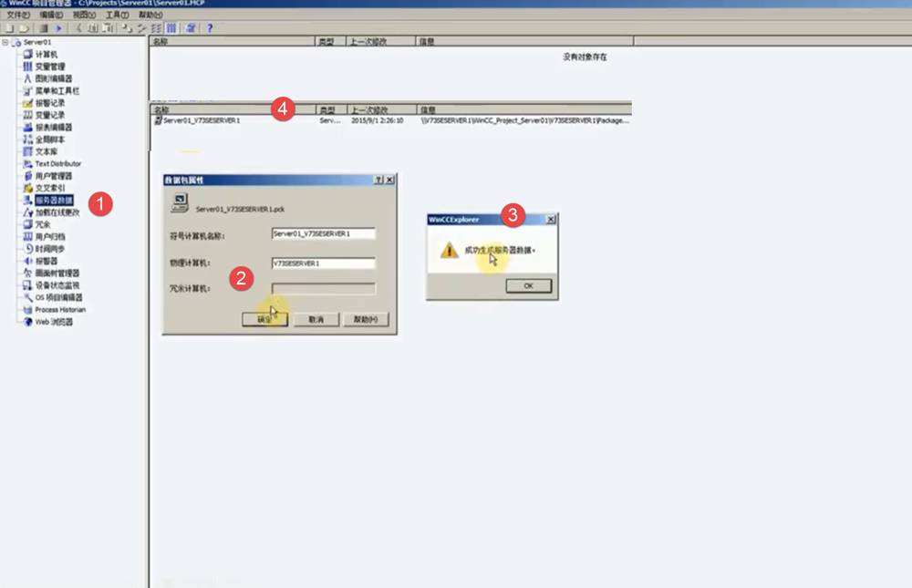
Task: Open 全局脚本 global script node
Action: [x=49, y=139]
